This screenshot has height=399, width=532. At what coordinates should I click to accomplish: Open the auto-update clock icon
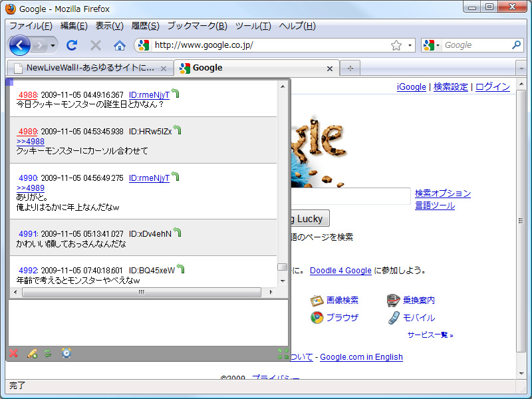[x=66, y=353]
